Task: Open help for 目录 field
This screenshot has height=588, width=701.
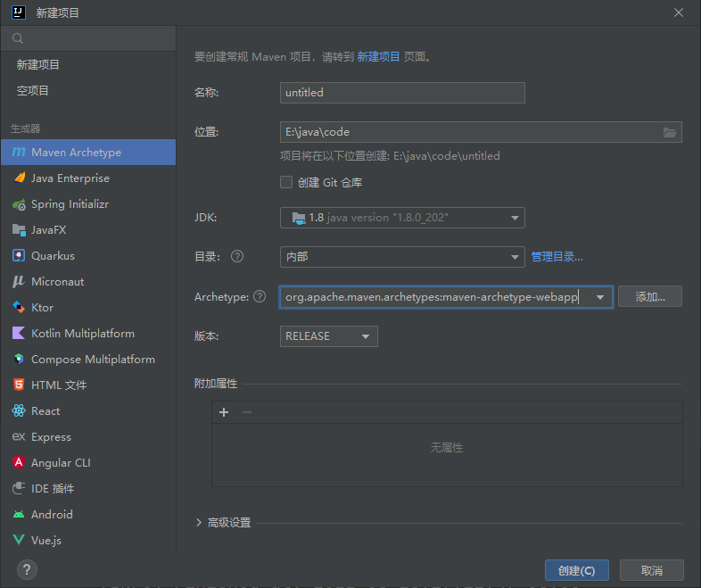Action: click(237, 257)
